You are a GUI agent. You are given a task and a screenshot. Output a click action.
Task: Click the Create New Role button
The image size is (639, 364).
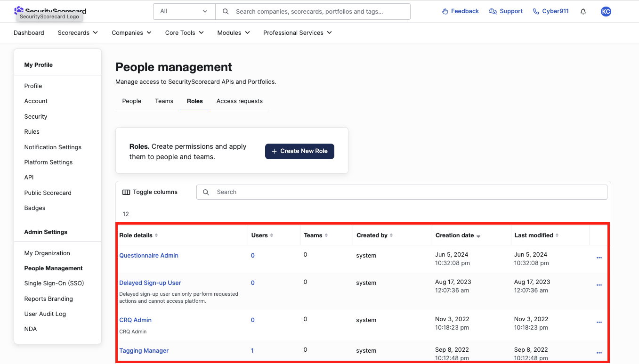299,151
